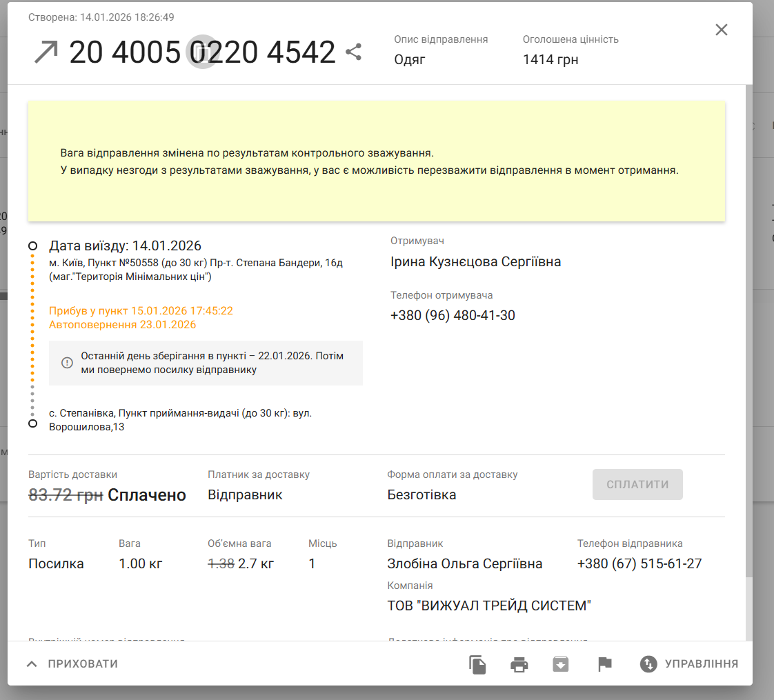Screen dimensions: 774x700
Task: Click the declared value 1414 грн
Action: point(550,60)
